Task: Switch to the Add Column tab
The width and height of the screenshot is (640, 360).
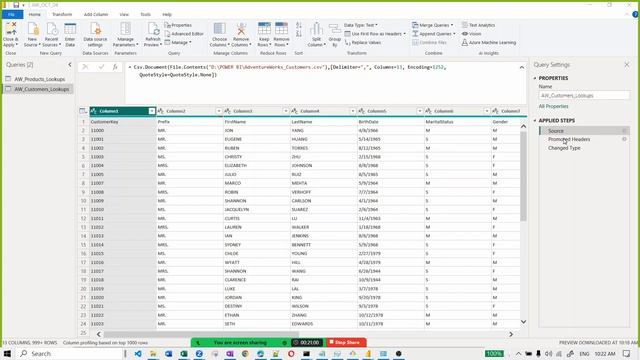Action: [x=96, y=14]
